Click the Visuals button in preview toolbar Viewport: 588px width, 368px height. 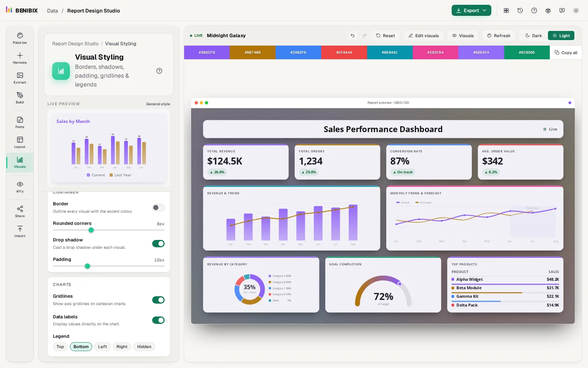pos(463,36)
